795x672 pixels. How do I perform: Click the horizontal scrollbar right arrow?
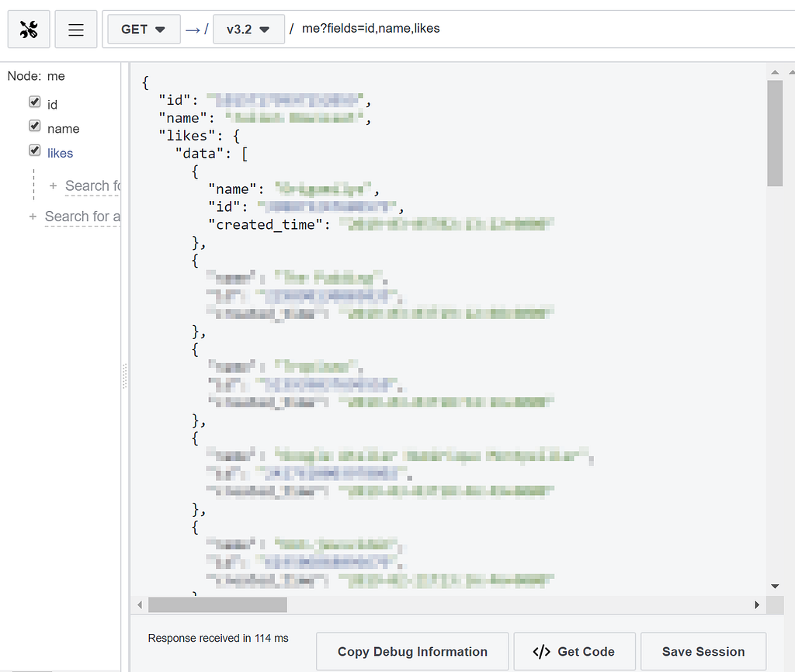coord(757,604)
